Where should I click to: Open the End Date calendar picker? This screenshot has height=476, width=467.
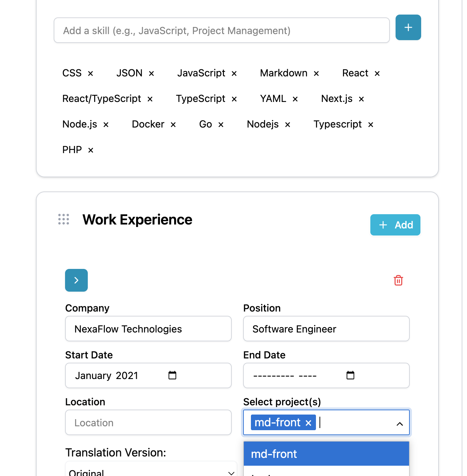coord(350,375)
